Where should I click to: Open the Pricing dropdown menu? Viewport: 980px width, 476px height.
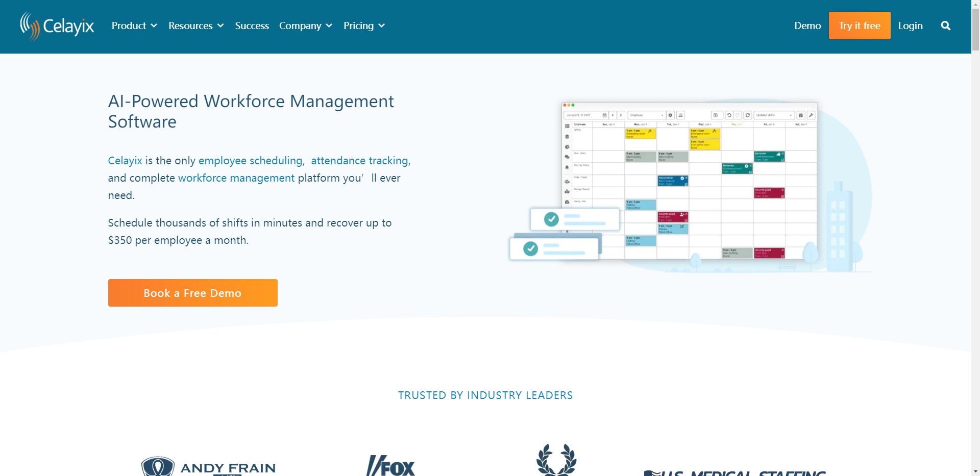364,26
